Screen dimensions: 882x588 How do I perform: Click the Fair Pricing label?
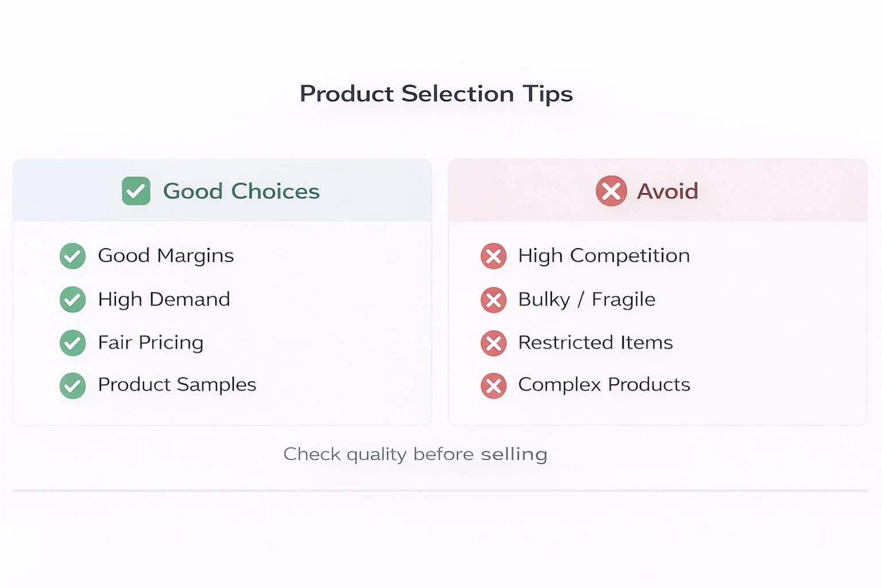151,343
